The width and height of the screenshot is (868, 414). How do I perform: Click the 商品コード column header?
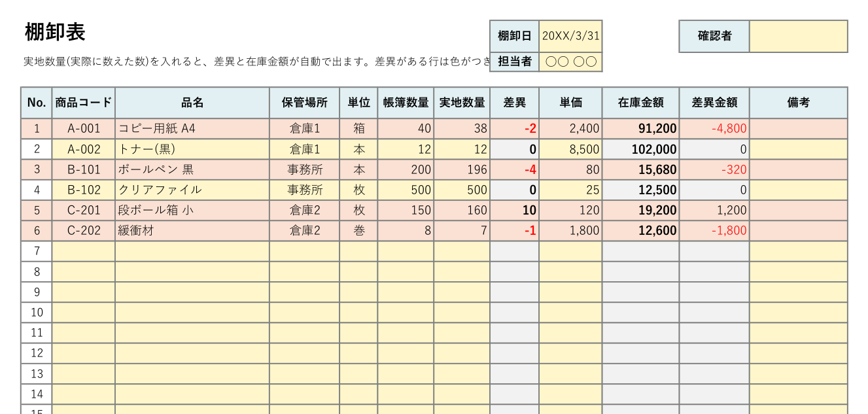click(x=84, y=103)
